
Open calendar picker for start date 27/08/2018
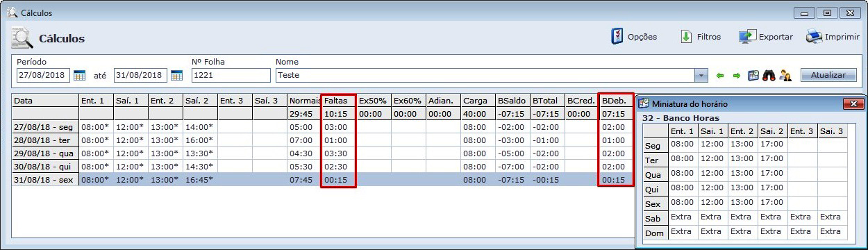[x=79, y=75]
